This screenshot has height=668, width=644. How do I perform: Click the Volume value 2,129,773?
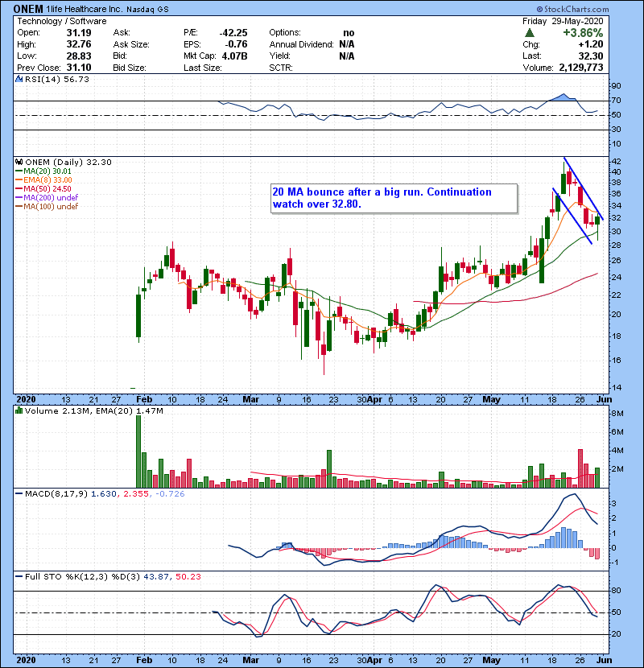581,68
